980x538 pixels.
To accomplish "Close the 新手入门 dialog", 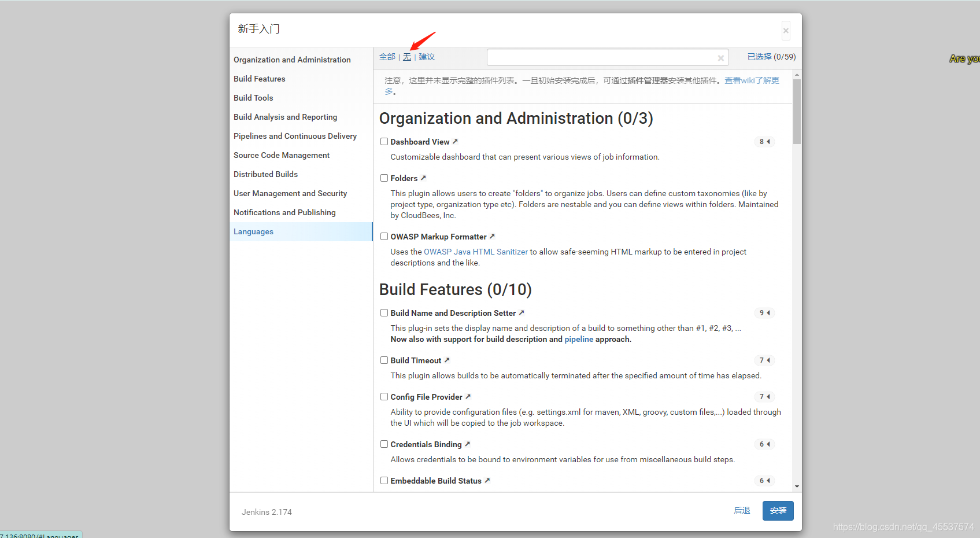I will pyautogui.click(x=786, y=31).
